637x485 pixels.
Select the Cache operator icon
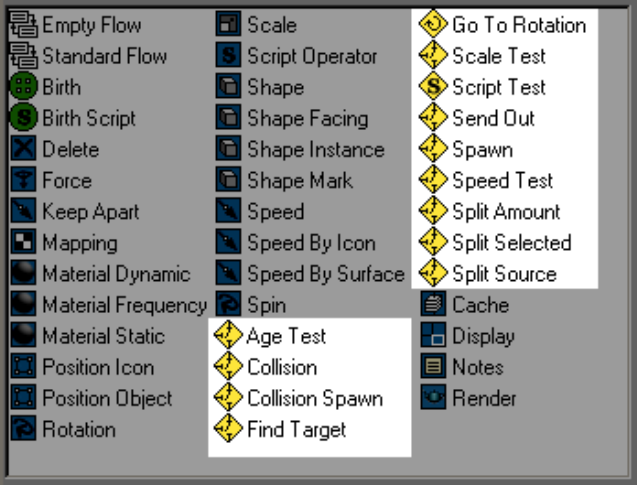point(433,305)
